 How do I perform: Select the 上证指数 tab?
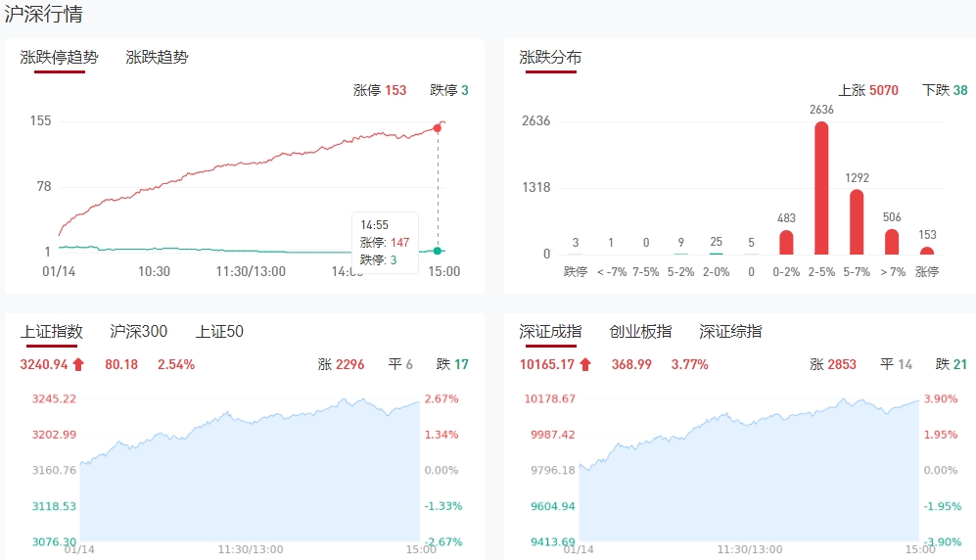coord(52,331)
